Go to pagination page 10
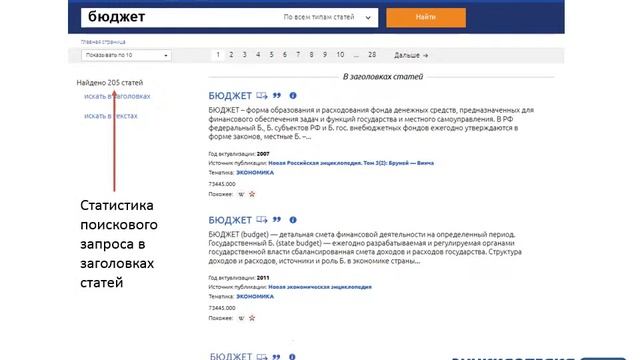This screenshot has width=640, height=360. click(340, 55)
